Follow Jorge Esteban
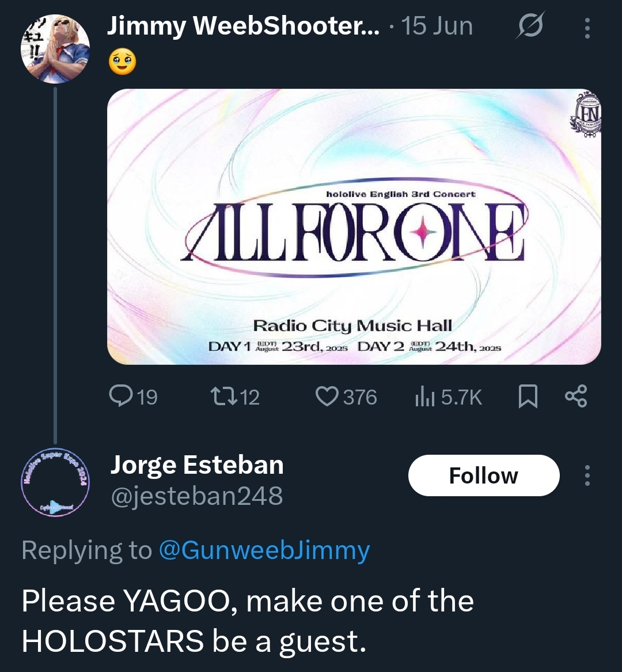 tap(483, 475)
